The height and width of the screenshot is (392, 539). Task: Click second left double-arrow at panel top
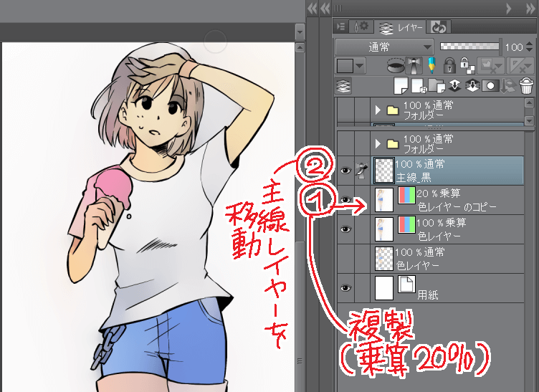point(325,9)
